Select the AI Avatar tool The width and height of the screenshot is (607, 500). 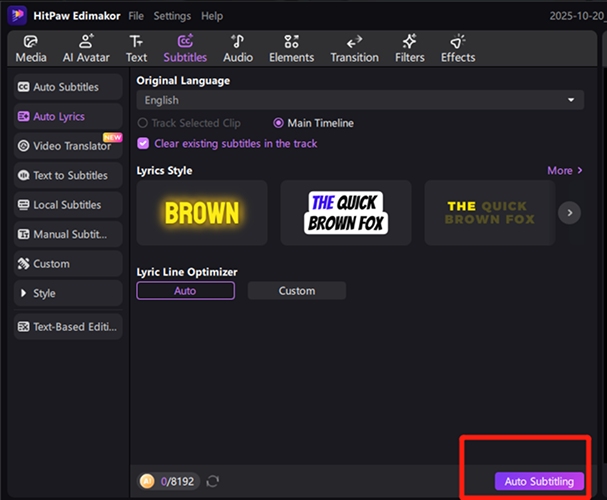click(86, 48)
